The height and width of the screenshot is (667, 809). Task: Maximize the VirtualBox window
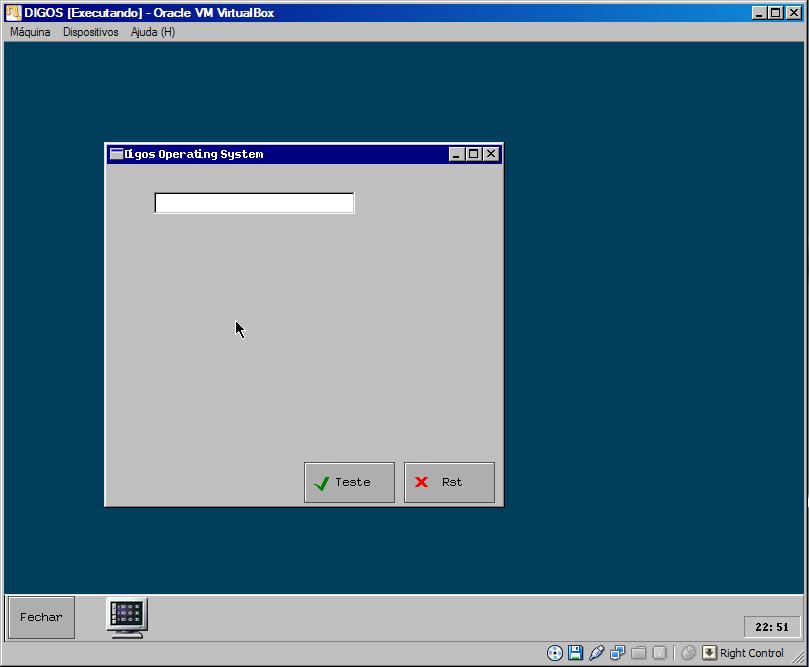click(x=775, y=13)
